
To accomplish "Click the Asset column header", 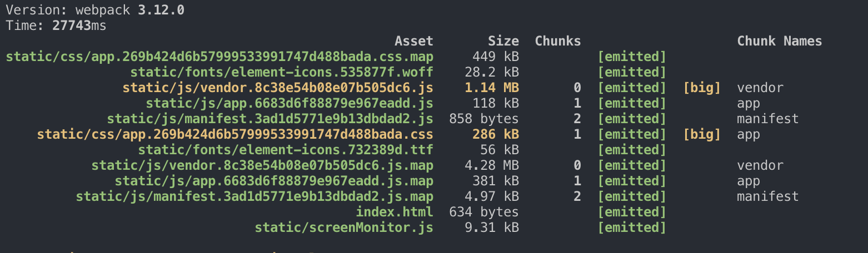I will [414, 41].
